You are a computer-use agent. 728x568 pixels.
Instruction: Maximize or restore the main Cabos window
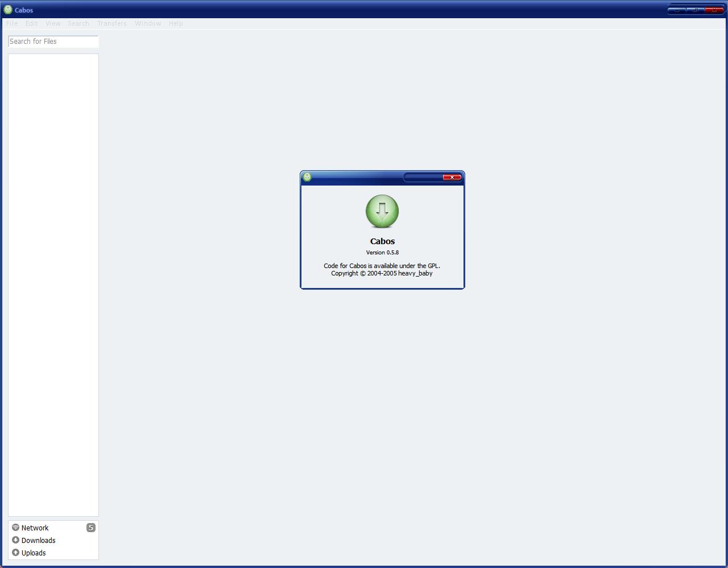(695, 10)
